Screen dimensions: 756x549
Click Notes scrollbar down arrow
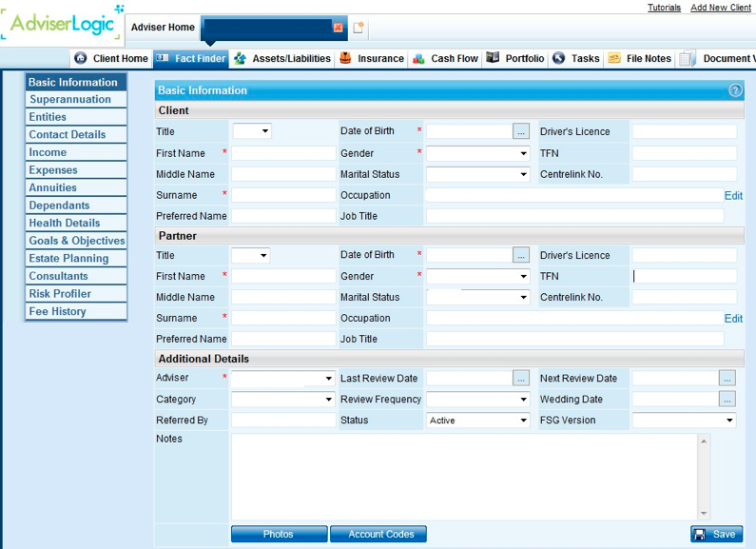pyautogui.click(x=704, y=513)
